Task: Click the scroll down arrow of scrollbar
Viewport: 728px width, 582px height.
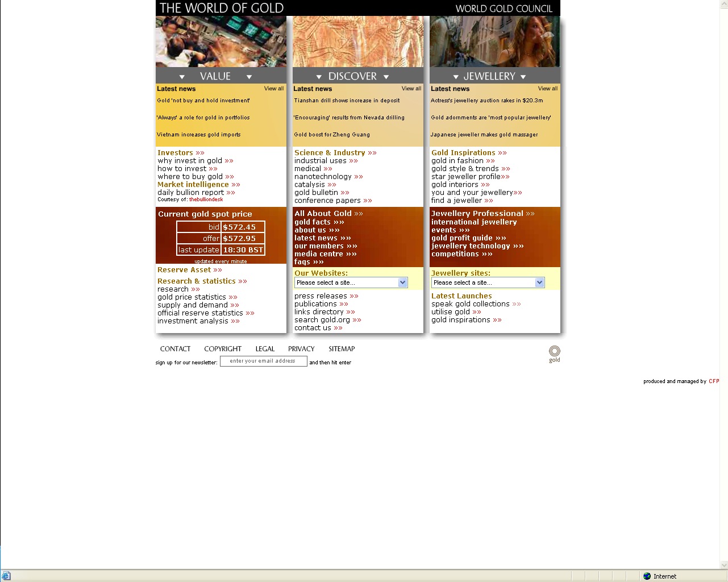Action: pyautogui.click(x=723, y=565)
